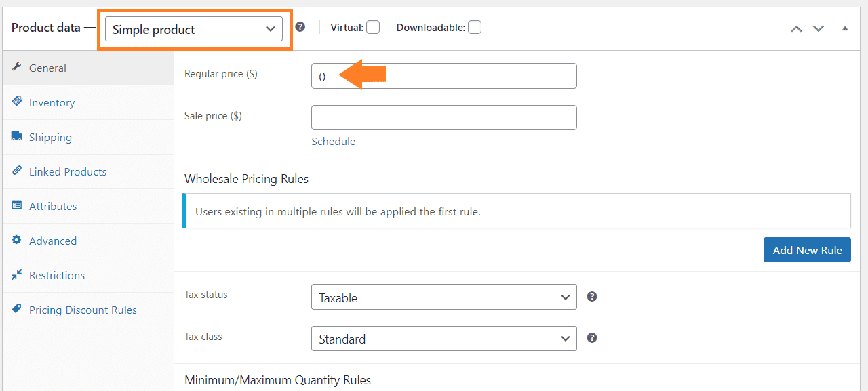Collapse Product data panel with triangle toggle
Image resolution: width=868 pixels, height=391 pixels.
point(845,28)
